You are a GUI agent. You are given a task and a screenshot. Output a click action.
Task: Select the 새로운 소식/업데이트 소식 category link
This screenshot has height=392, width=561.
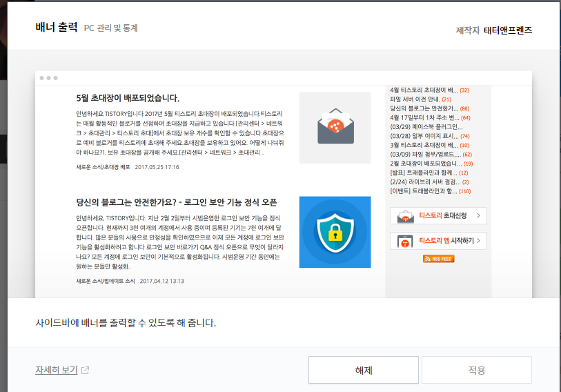(x=106, y=281)
